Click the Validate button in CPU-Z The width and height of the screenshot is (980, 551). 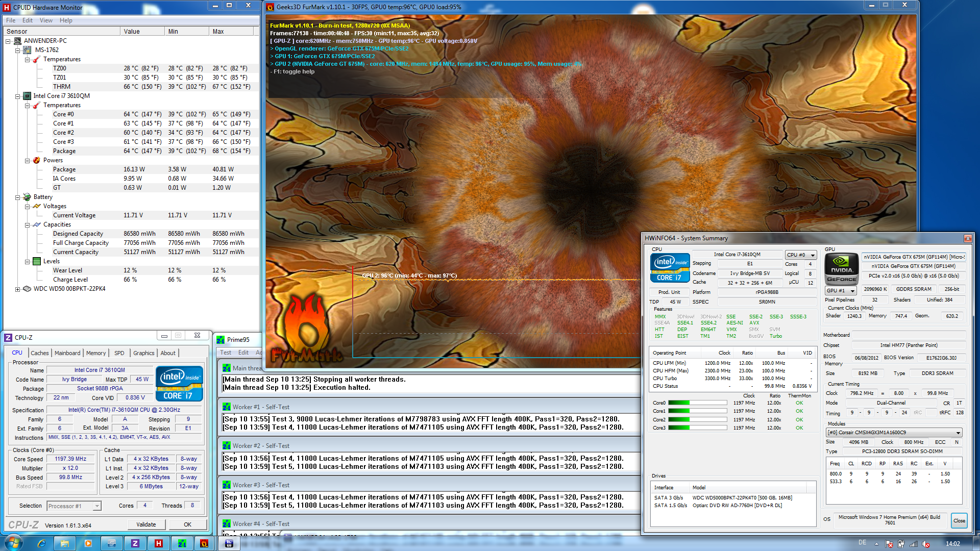coord(146,524)
